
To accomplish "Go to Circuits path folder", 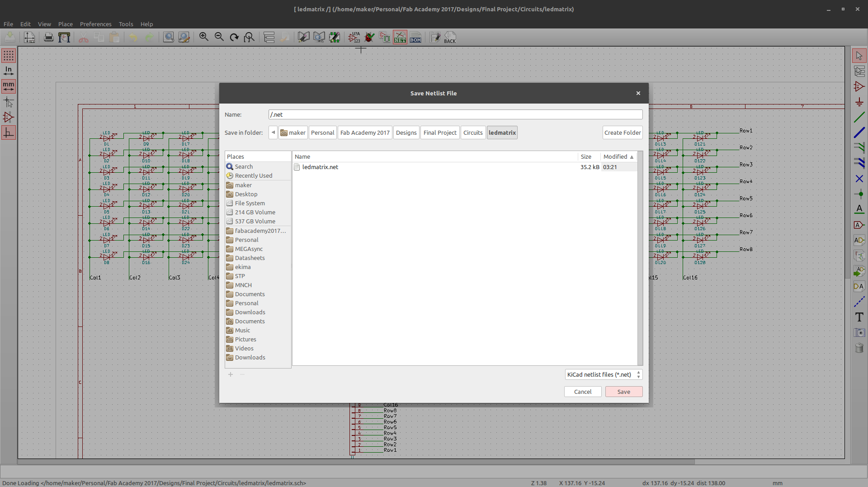I will (x=473, y=132).
